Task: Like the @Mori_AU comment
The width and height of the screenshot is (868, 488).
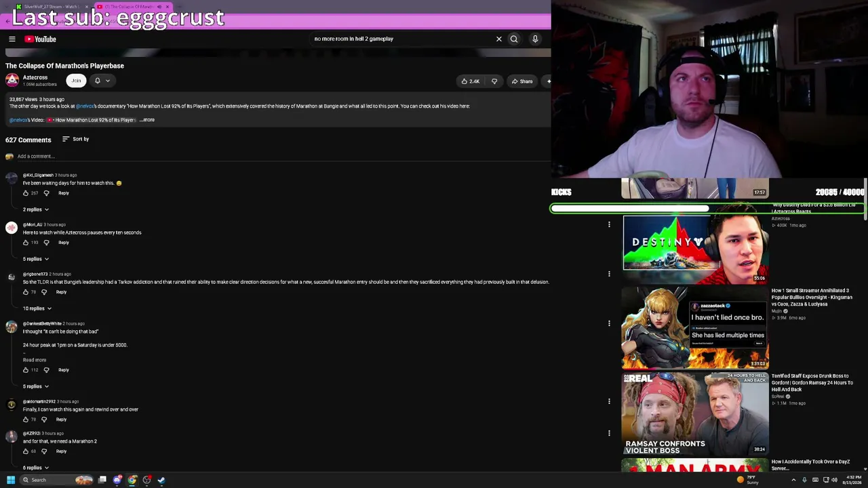Action: pyautogui.click(x=26, y=243)
